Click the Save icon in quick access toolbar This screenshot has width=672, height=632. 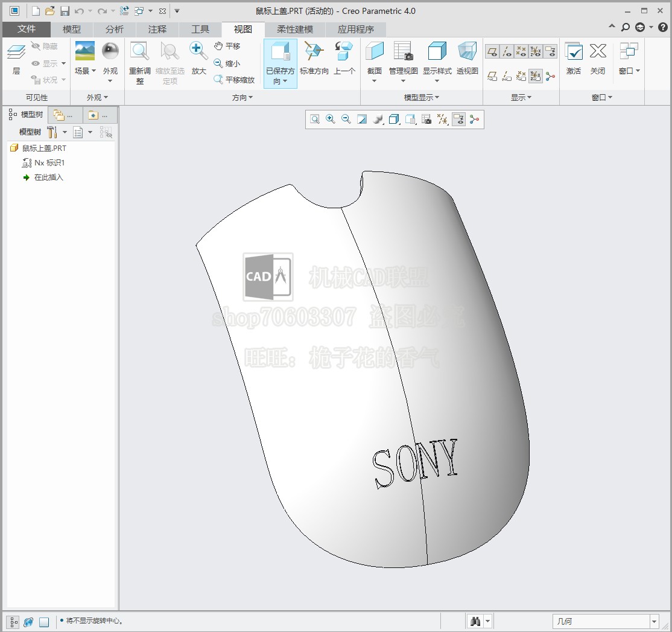[x=65, y=11]
